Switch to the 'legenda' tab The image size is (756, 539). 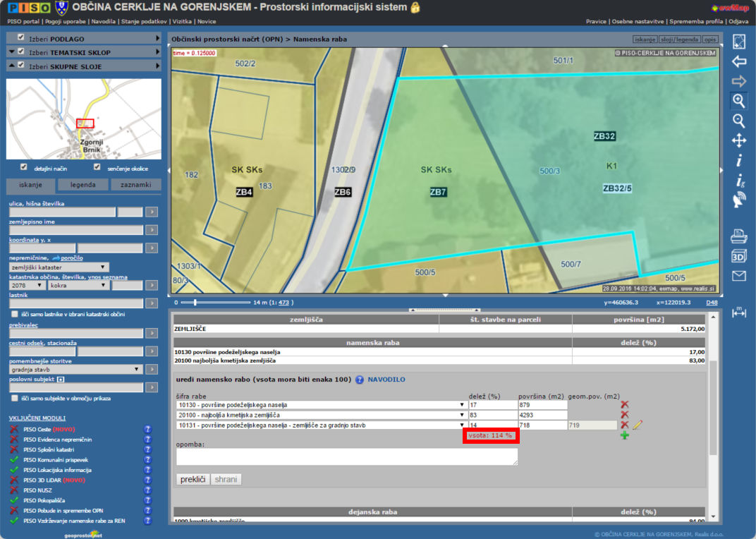tap(83, 185)
